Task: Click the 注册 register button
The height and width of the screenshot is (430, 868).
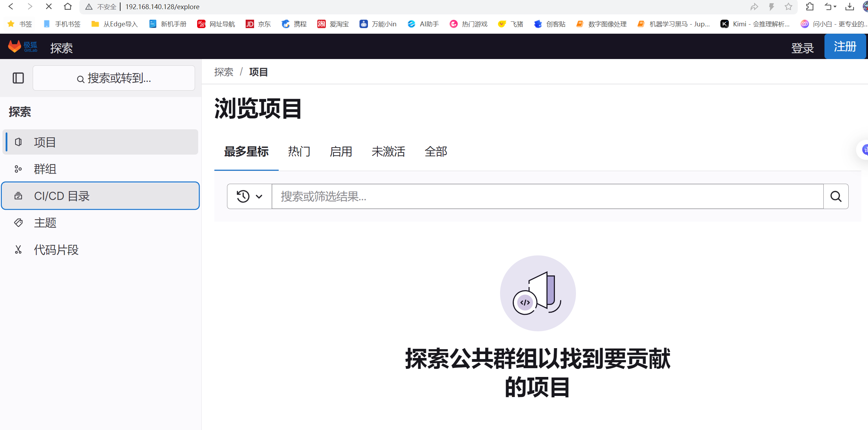Action: pyautogui.click(x=845, y=46)
